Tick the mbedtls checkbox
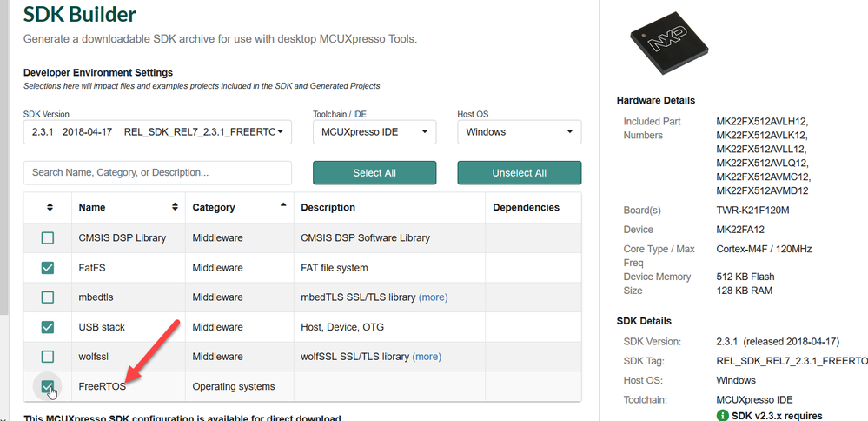The width and height of the screenshot is (868, 421). (x=48, y=297)
